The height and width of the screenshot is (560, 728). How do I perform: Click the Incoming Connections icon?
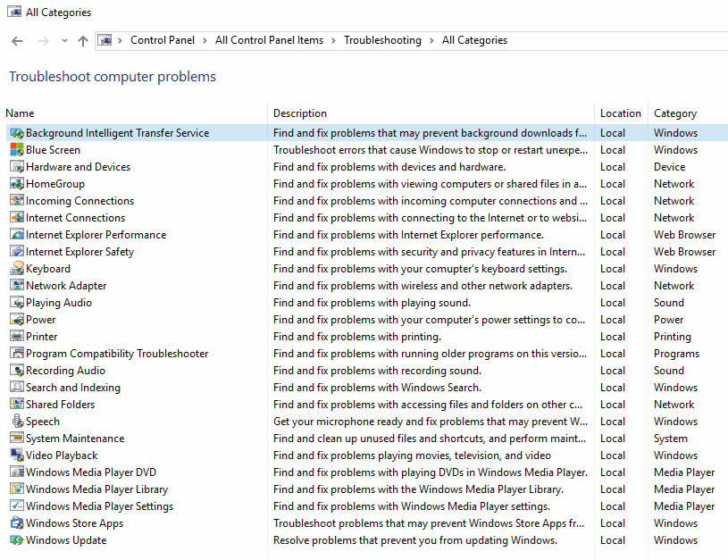point(17,201)
